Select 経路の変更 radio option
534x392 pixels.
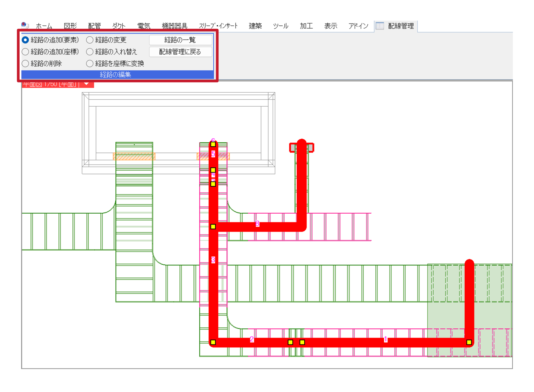[90, 40]
